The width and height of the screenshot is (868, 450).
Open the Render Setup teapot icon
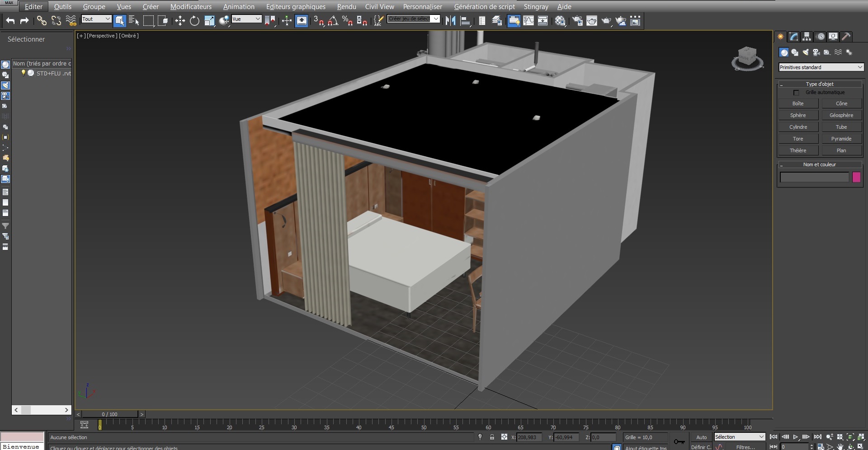(577, 20)
